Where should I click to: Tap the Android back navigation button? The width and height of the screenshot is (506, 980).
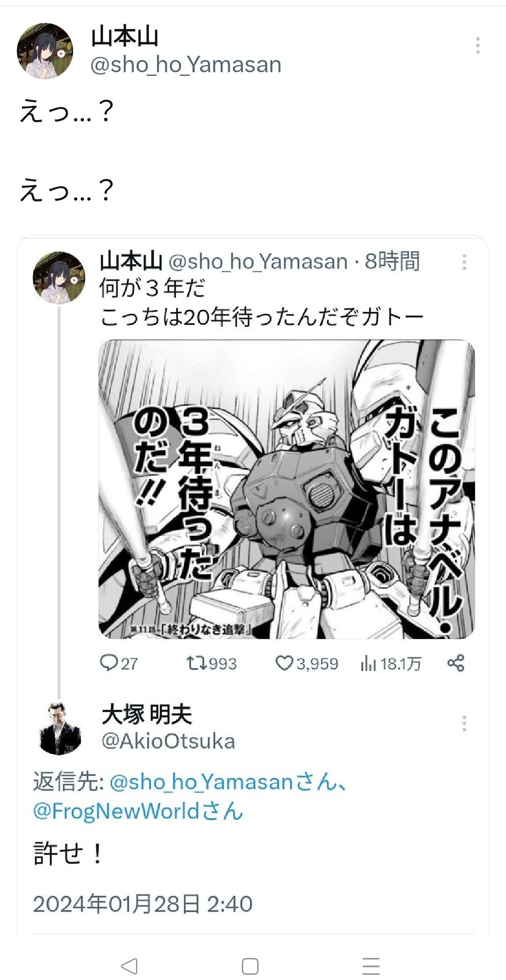pyautogui.click(x=129, y=966)
